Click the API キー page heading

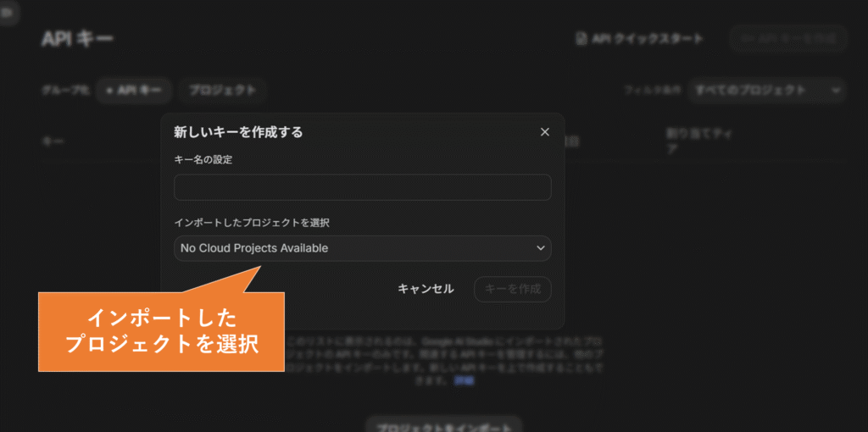(x=77, y=39)
